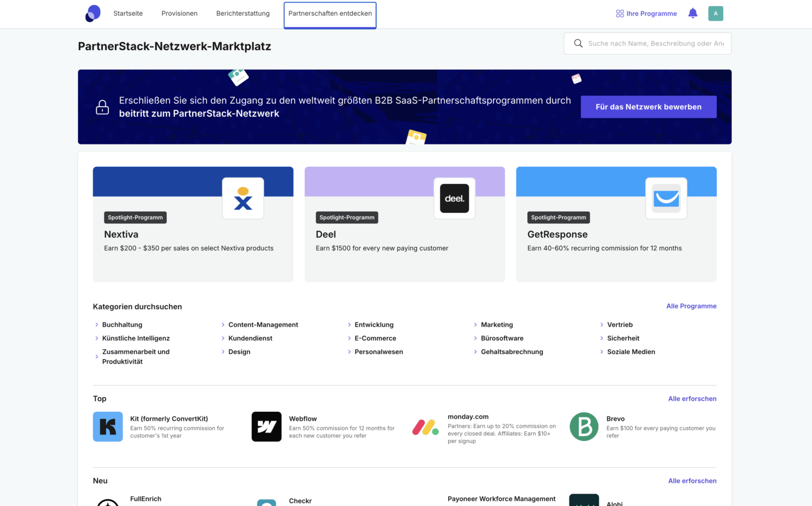This screenshot has height=506, width=812.
Task: Open Payoneer Workforce Management program
Action: tap(502, 499)
